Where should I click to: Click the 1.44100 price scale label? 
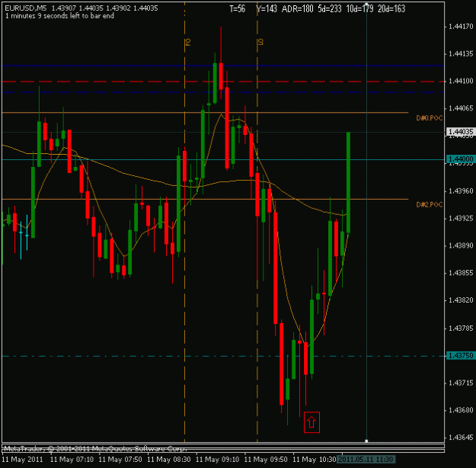461,81
